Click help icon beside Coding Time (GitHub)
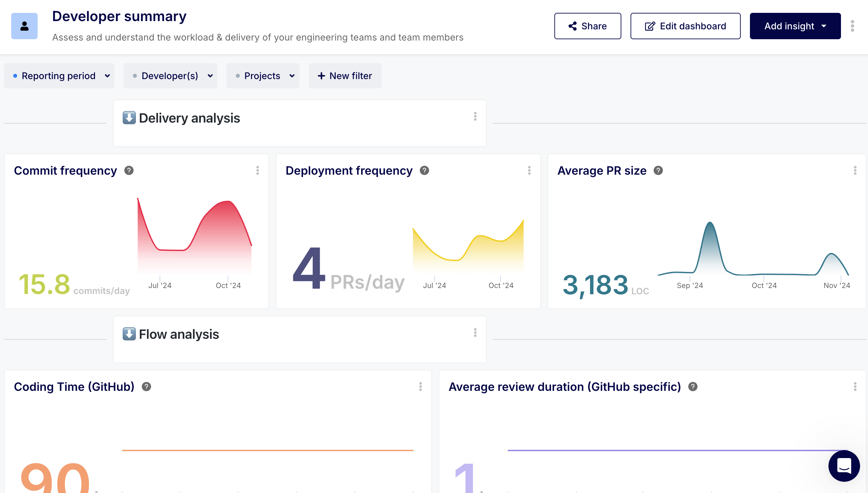 tap(146, 386)
